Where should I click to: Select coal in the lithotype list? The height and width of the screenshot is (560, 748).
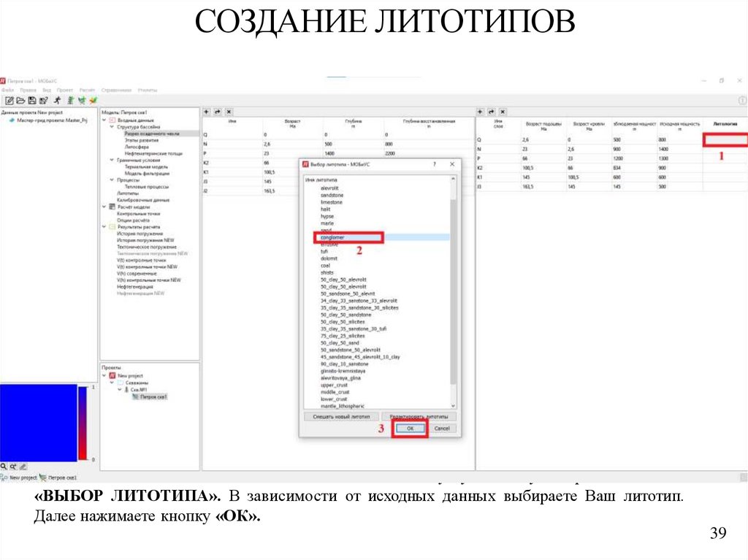pos(325,266)
